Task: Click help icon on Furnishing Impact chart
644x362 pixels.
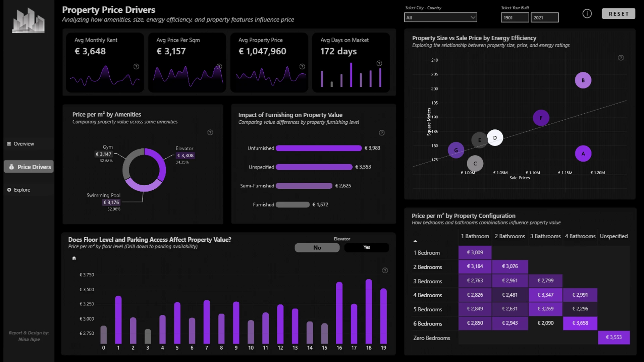Action: 382,133
